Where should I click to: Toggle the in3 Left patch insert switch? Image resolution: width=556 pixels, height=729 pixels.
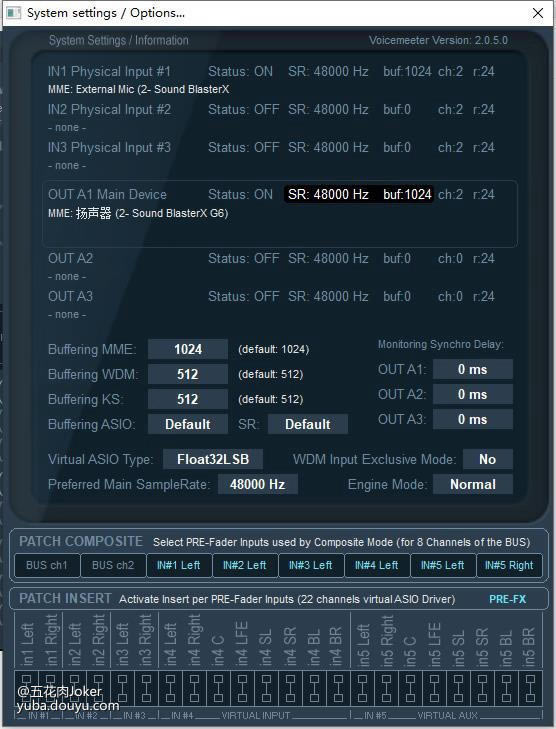click(122, 688)
